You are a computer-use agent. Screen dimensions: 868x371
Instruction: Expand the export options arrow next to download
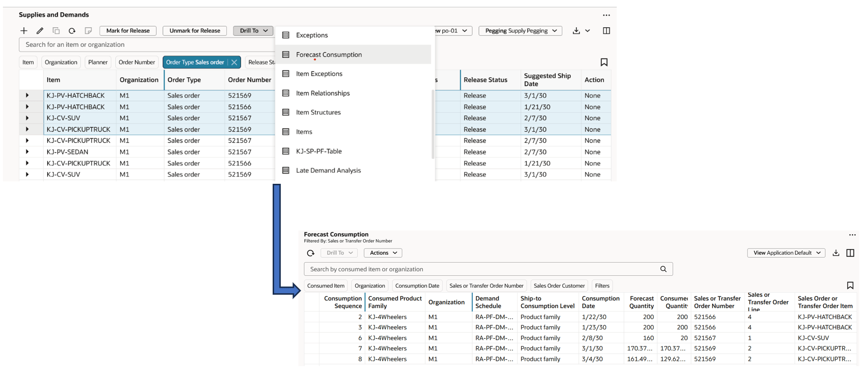point(588,31)
